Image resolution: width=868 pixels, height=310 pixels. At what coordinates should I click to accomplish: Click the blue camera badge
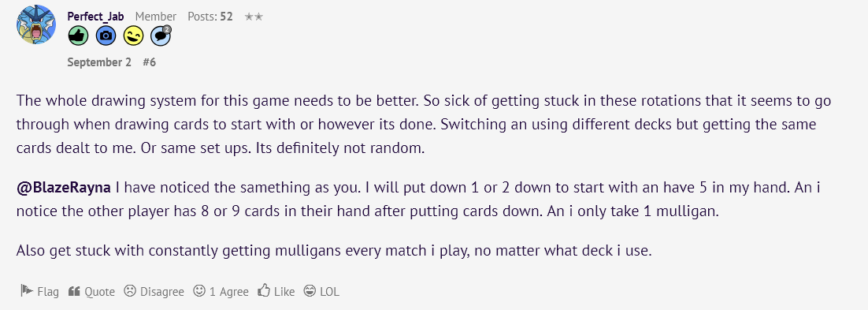[x=106, y=36]
